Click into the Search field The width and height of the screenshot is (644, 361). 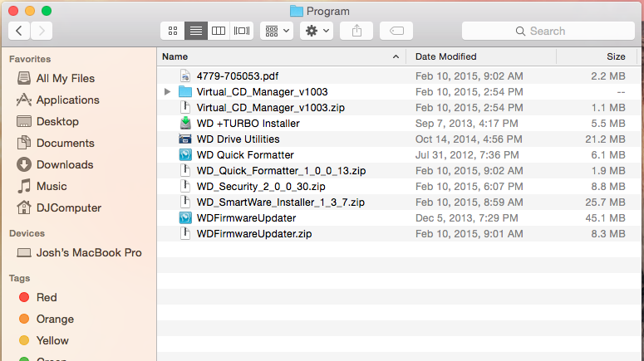pos(548,31)
